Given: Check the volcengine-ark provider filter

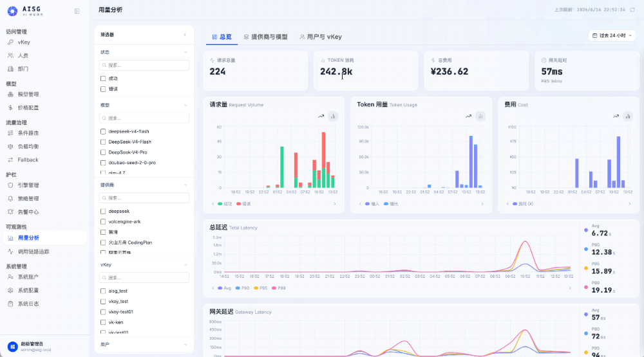Looking at the screenshot, I should 103,221.
